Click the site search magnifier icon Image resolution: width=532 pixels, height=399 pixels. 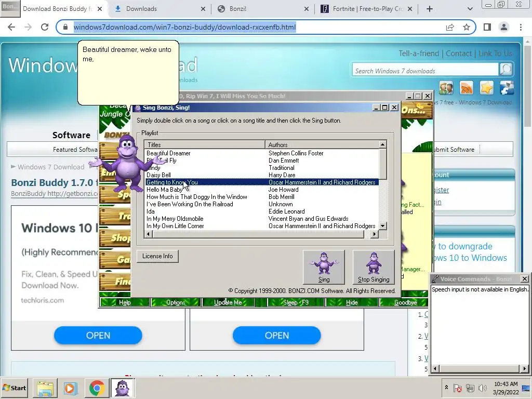506,70
